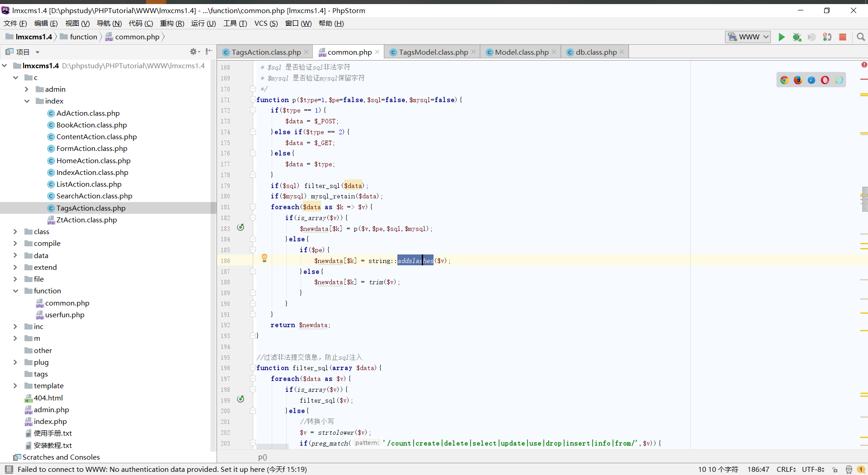Collapse the function folder
The width and height of the screenshot is (868, 475).
(x=15, y=291)
